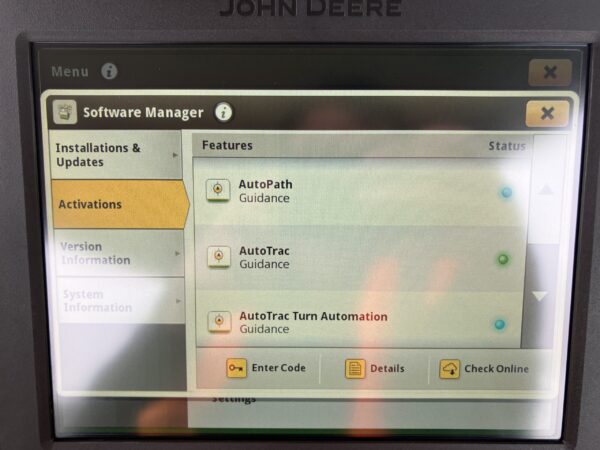Tap AutoTrac Turn Automation guidance icon

coord(219,321)
